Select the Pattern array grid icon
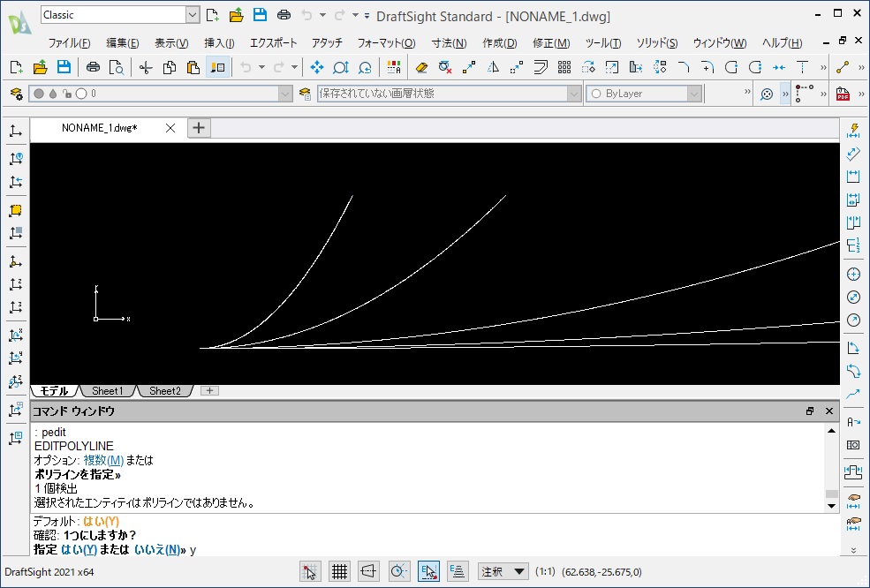 (x=564, y=68)
